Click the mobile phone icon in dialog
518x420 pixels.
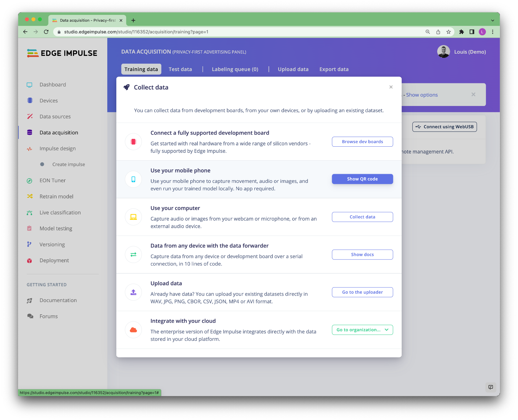click(x=133, y=179)
